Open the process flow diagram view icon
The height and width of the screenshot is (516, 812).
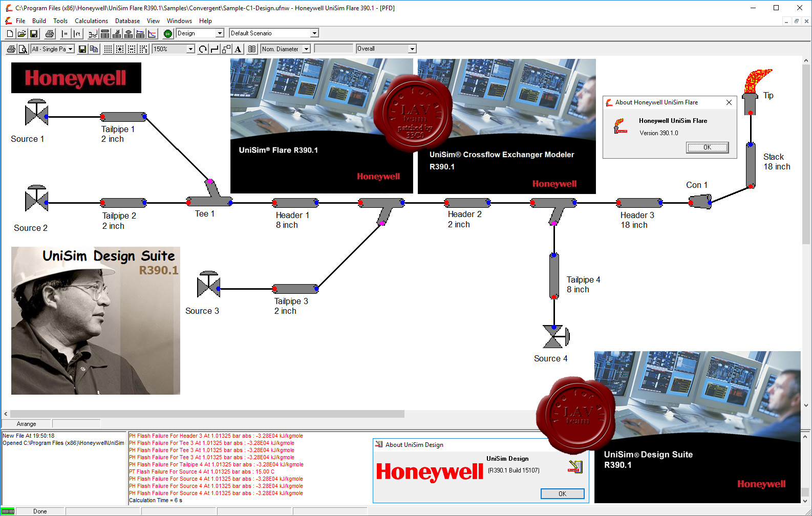click(93, 34)
